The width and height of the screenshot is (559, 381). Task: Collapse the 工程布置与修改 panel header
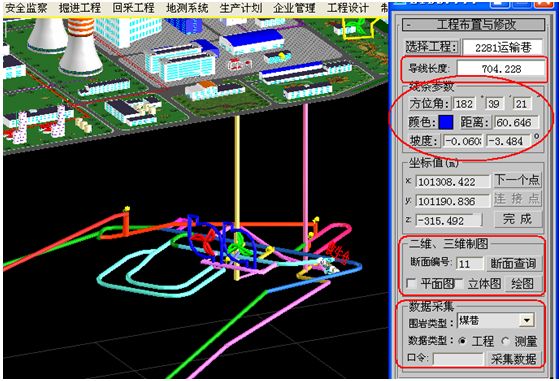[x=473, y=25]
